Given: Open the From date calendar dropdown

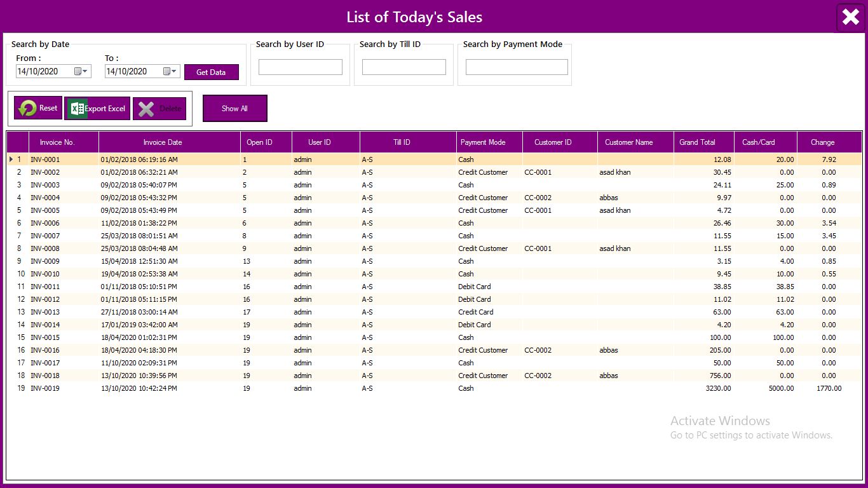Looking at the screenshot, I should coord(81,72).
